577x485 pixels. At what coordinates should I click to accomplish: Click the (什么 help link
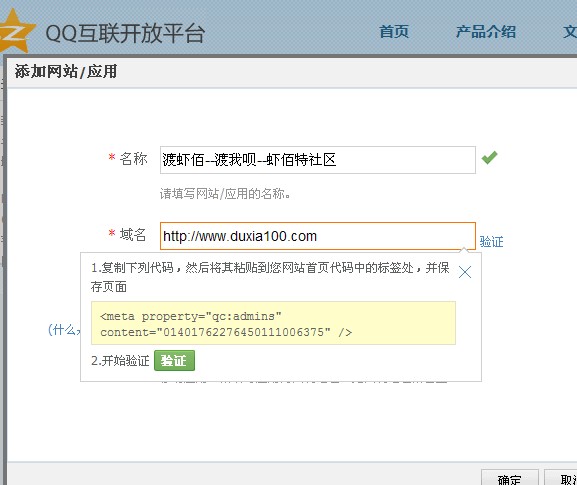[x=64, y=329]
